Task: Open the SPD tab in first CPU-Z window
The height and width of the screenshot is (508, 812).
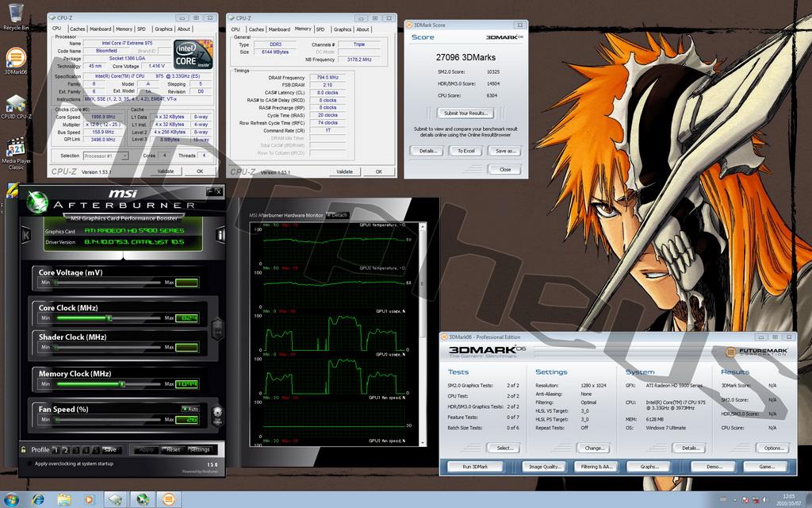Action: pyautogui.click(x=141, y=29)
